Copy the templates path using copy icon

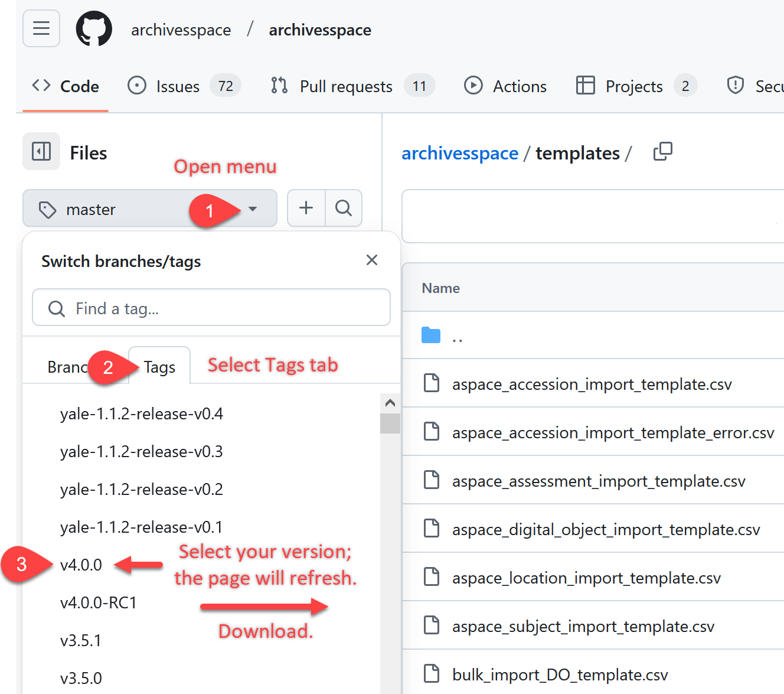662,152
